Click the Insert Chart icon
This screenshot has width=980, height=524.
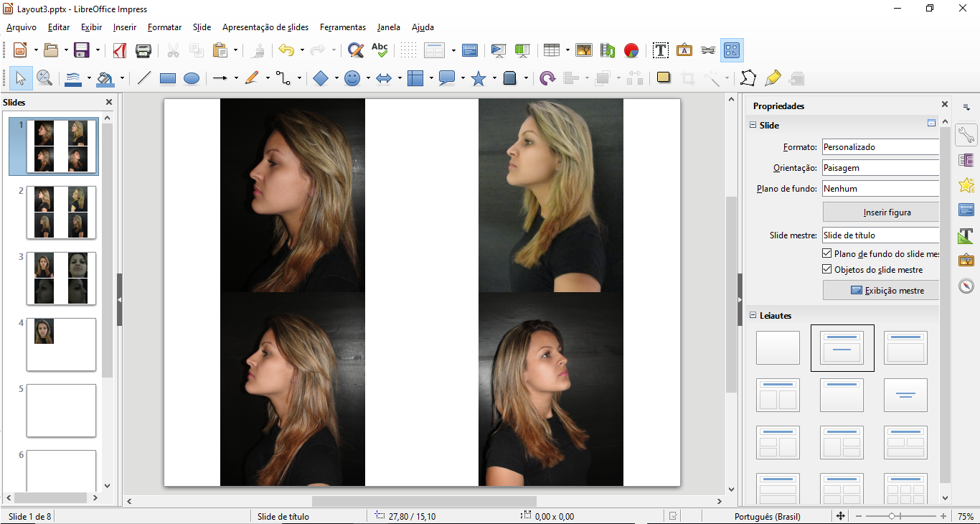coord(631,50)
